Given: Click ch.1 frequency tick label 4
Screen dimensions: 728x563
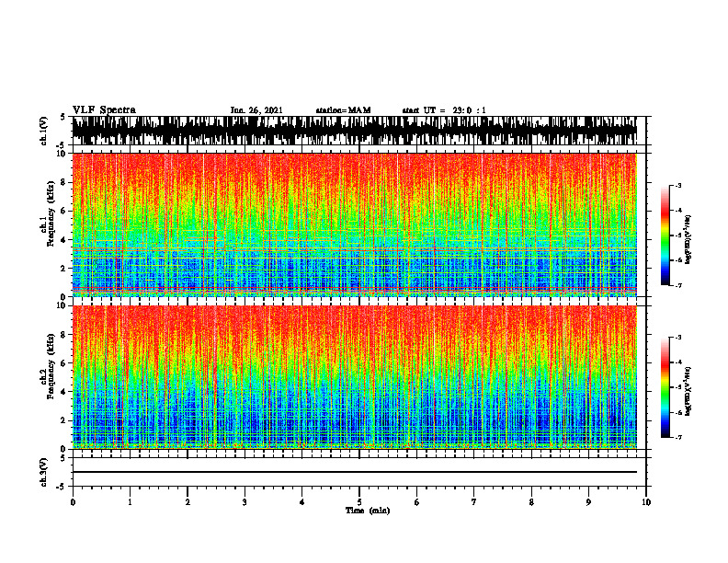Looking at the screenshot, I should pos(64,240).
